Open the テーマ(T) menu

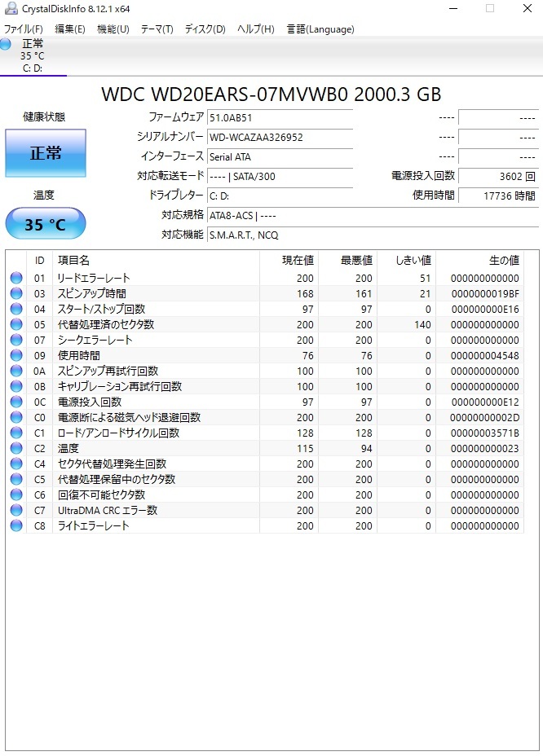tap(157, 29)
